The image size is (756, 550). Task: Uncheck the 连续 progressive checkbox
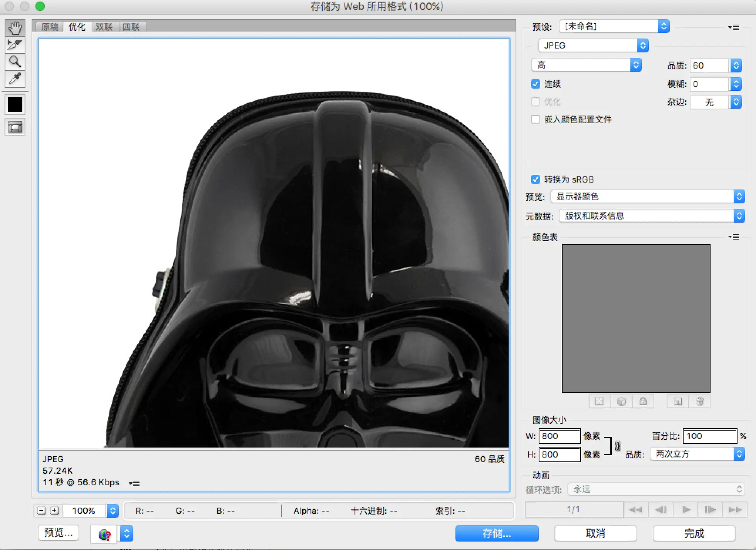536,84
